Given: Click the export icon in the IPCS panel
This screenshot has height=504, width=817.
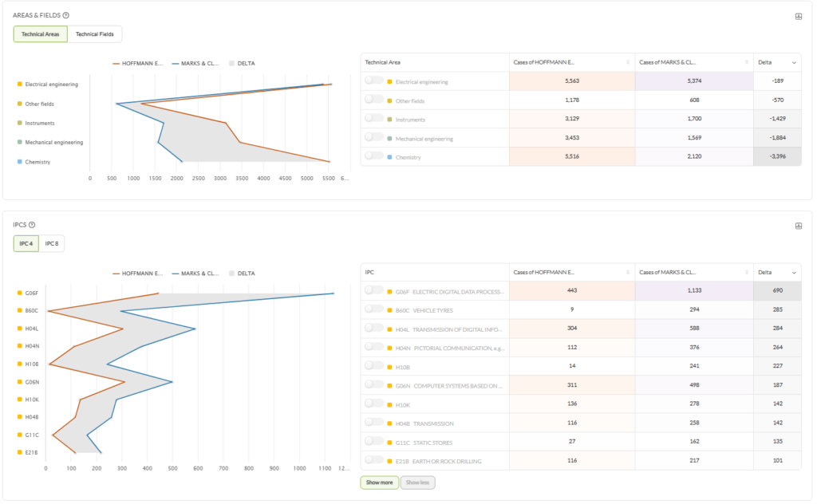Looking at the screenshot, I should 798,226.
